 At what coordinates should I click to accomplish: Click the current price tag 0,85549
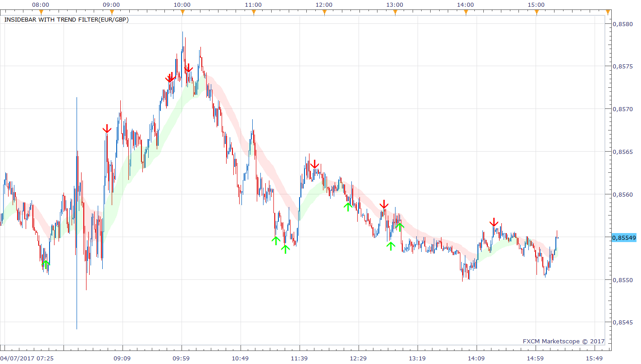(624, 238)
